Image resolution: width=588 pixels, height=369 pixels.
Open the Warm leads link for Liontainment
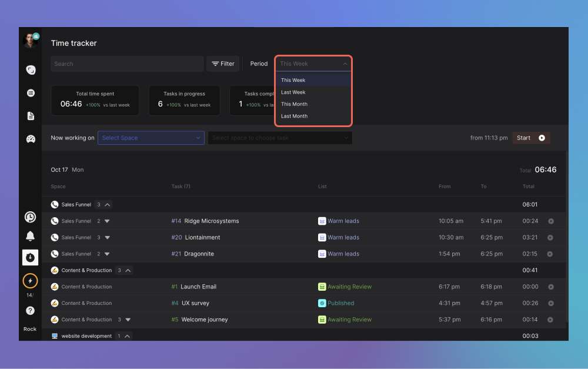(343, 238)
